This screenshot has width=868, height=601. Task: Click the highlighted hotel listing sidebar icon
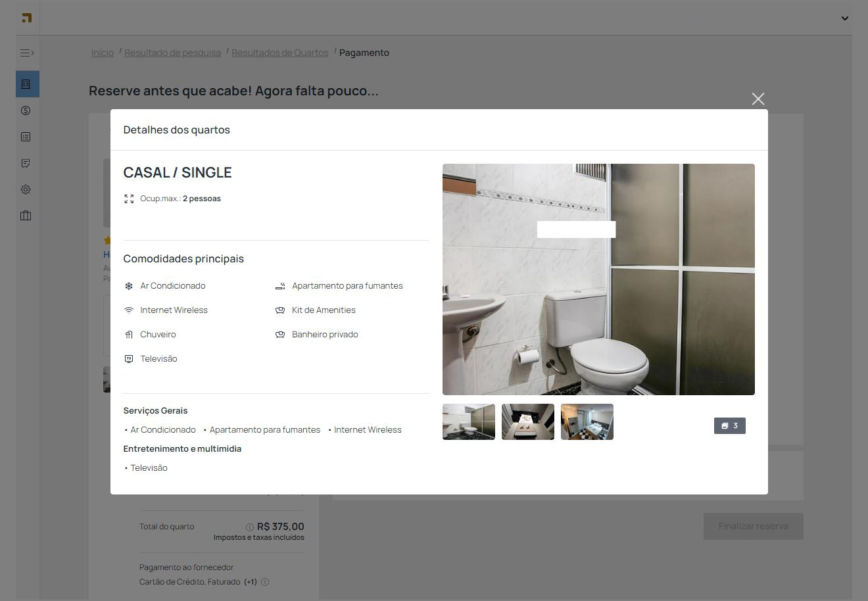point(26,84)
